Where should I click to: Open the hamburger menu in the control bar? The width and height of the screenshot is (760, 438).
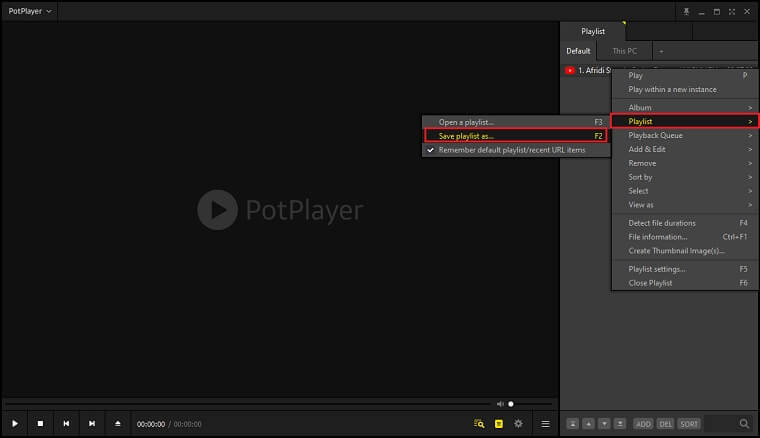point(545,424)
